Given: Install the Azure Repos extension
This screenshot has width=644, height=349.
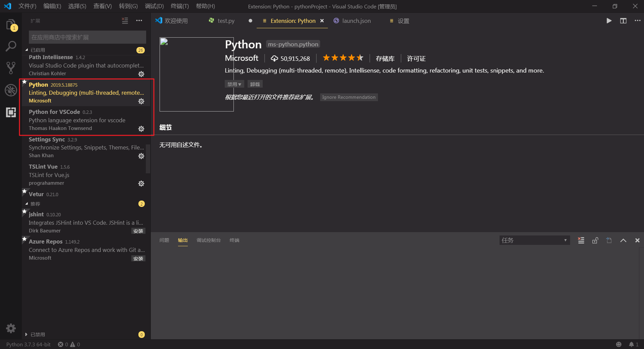Looking at the screenshot, I should click(x=138, y=258).
